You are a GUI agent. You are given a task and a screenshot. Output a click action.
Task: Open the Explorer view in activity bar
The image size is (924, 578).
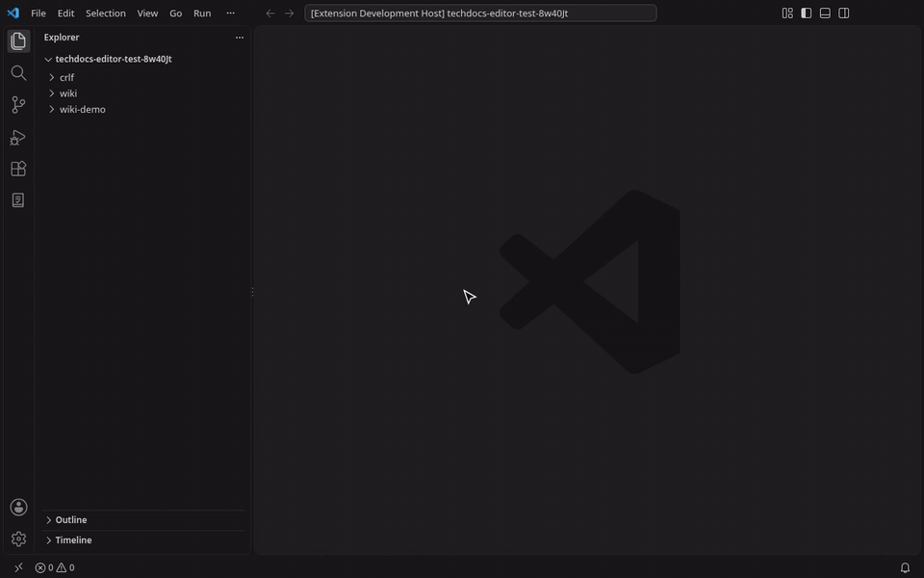click(18, 40)
